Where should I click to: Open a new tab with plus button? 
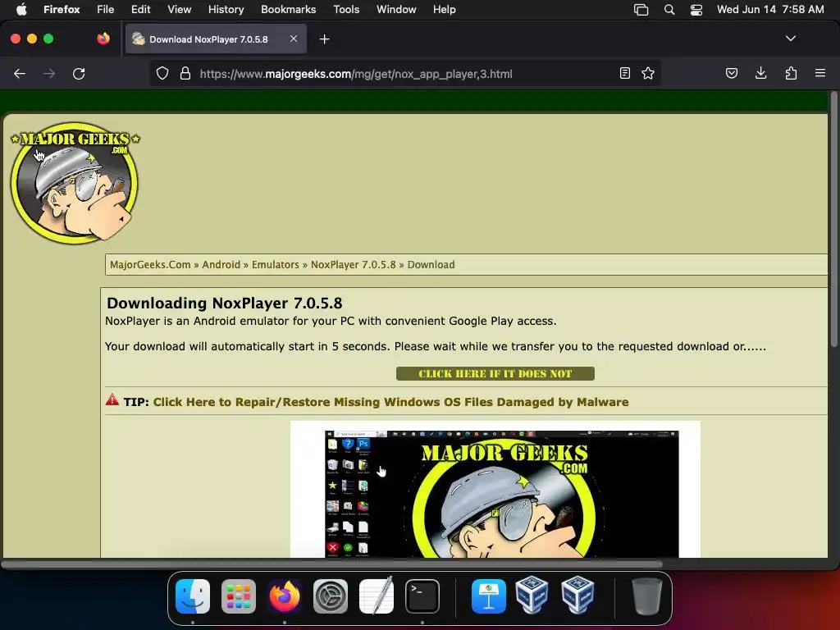324,39
